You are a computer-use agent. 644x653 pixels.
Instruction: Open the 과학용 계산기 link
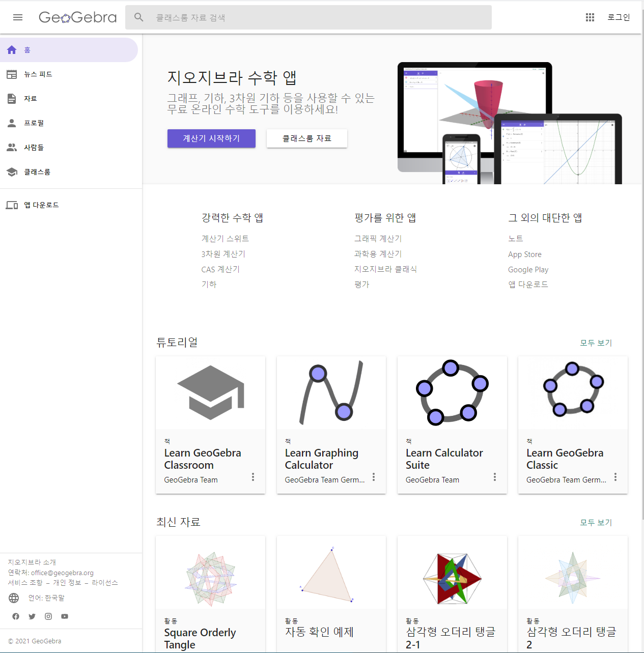click(x=378, y=254)
